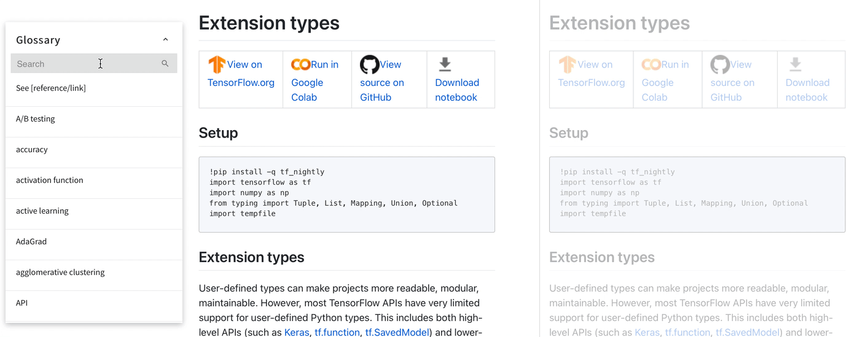Image resolution: width=868 pixels, height=337 pixels.
Task: Click the 'Setup' heading in left page
Action: pos(218,133)
